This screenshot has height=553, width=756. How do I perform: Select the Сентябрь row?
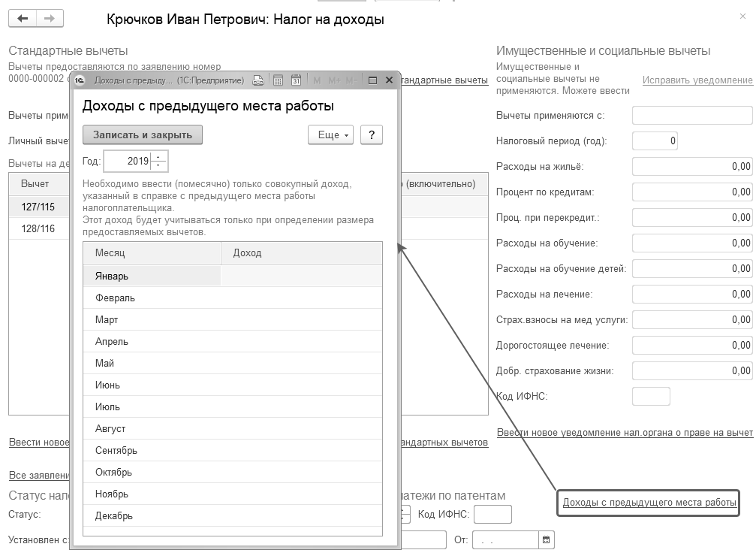click(x=233, y=450)
